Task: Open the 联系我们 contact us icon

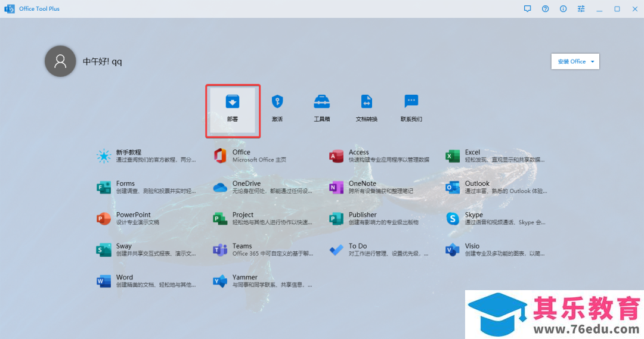Action: 411,101
